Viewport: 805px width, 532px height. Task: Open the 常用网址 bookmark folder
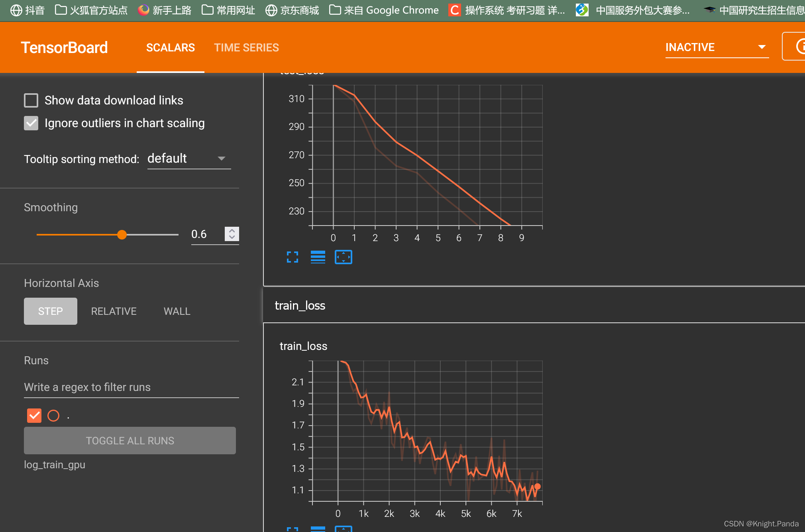[x=228, y=10]
